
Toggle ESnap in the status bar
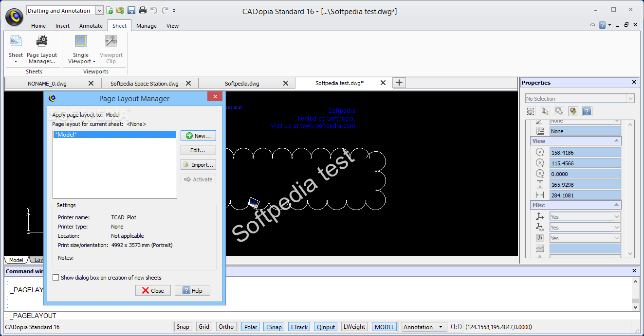coord(274,327)
